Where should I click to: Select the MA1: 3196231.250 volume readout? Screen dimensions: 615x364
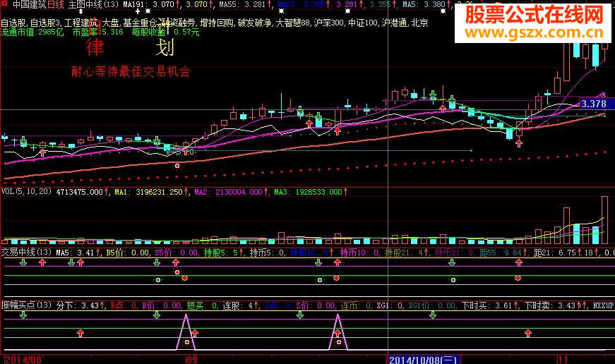pos(152,192)
